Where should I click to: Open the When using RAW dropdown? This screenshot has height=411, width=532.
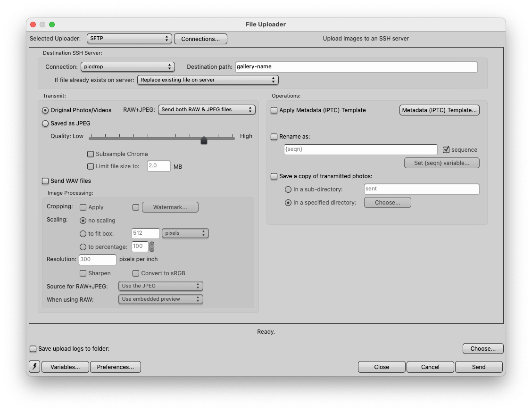click(160, 299)
